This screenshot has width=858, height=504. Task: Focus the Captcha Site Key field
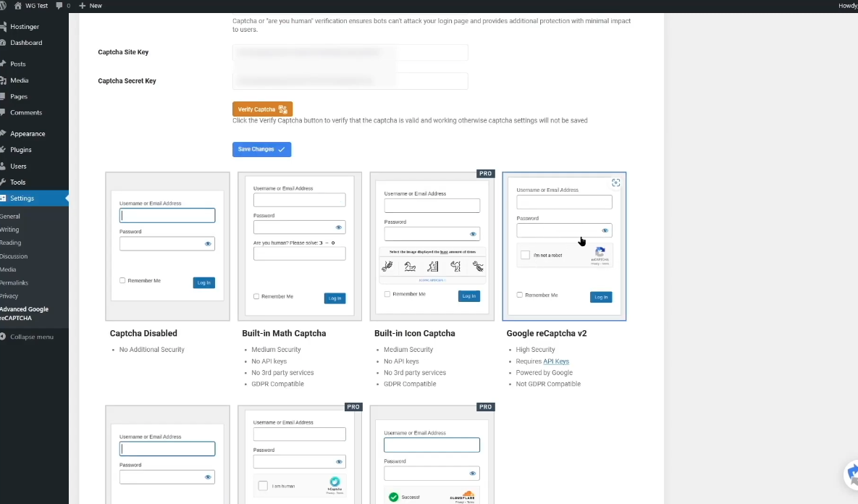350,53
